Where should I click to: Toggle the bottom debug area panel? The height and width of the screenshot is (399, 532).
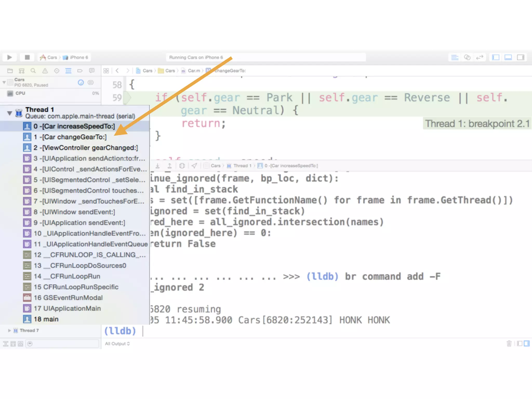[x=508, y=57]
